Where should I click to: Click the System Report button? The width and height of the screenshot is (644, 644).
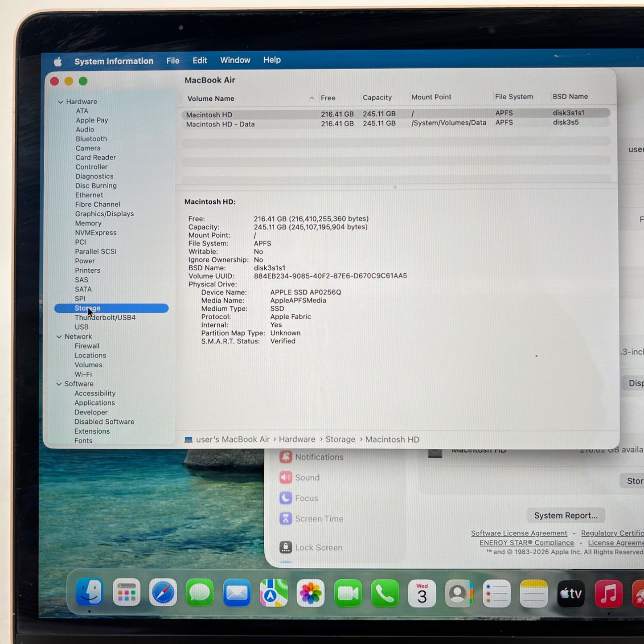566,515
